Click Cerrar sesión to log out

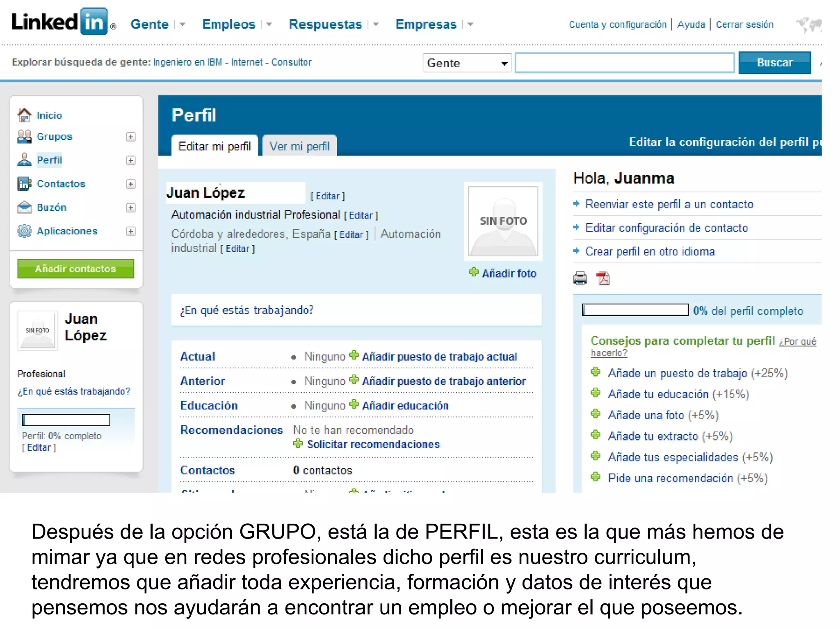coord(744,25)
